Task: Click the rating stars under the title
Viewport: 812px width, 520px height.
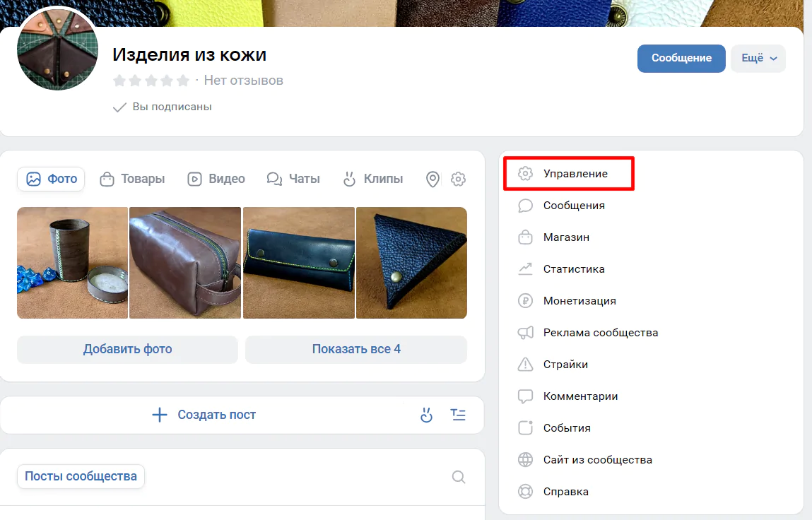Action: [151, 81]
